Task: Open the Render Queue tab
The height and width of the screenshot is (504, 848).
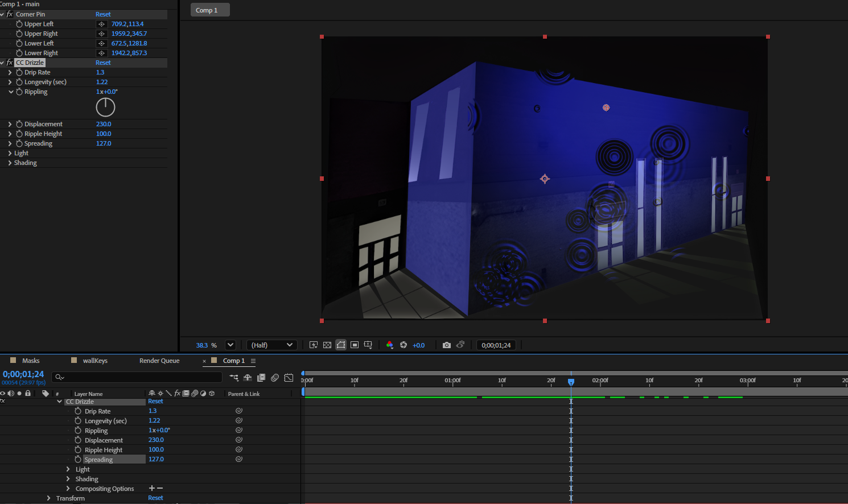Action: (x=159, y=360)
